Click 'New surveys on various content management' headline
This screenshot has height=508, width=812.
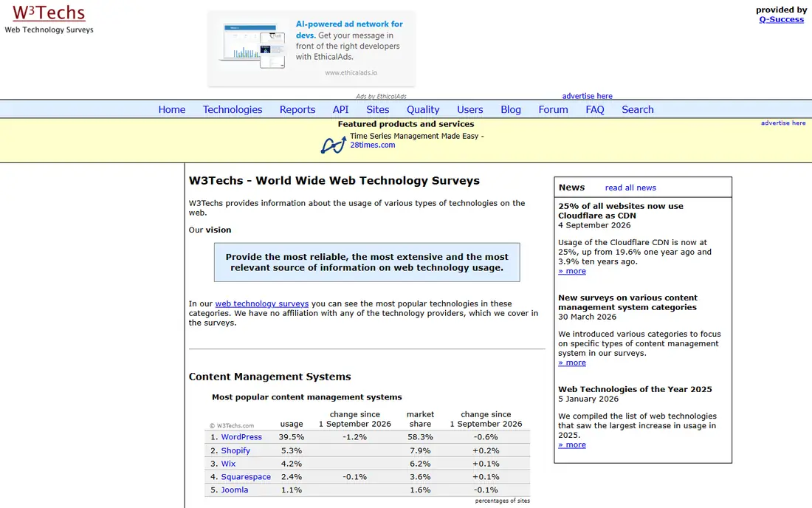pyautogui.click(x=627, y=303)
